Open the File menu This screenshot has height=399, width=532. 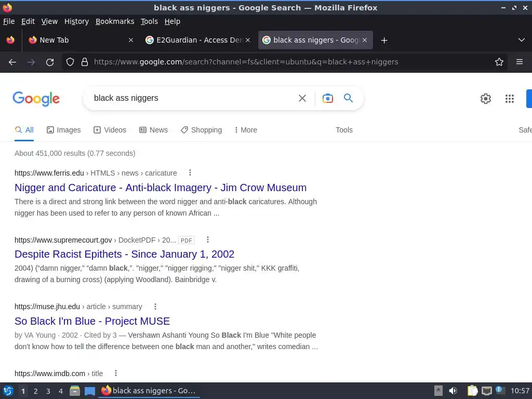click(x=9, y=21)
